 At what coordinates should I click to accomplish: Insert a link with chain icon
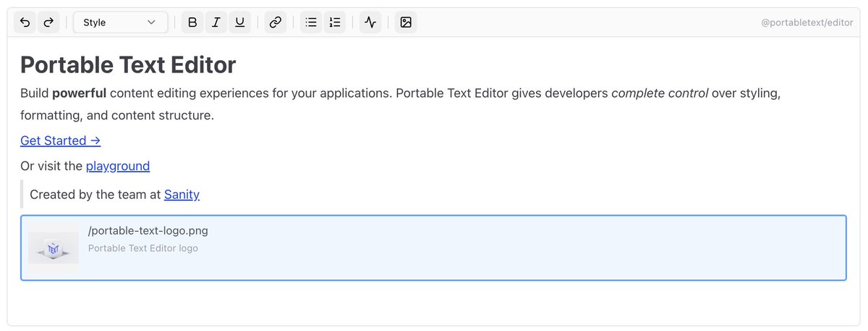pos(275,22)
